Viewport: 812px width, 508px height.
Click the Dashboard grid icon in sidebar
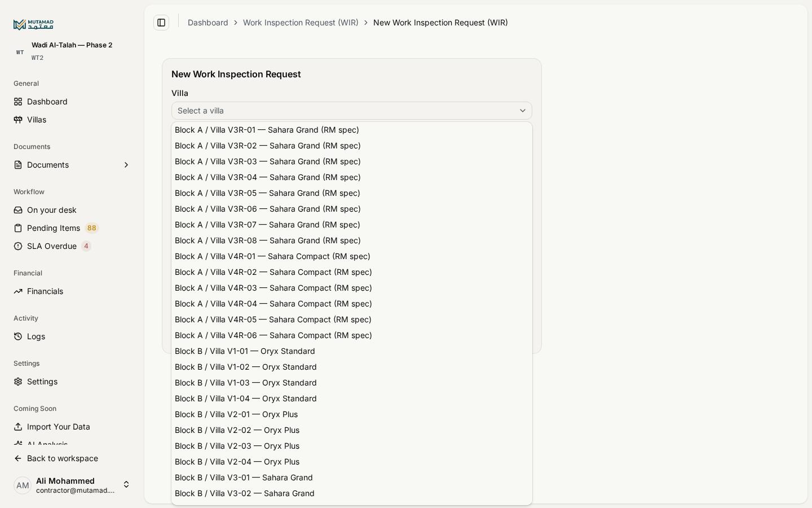pos(18,102)
